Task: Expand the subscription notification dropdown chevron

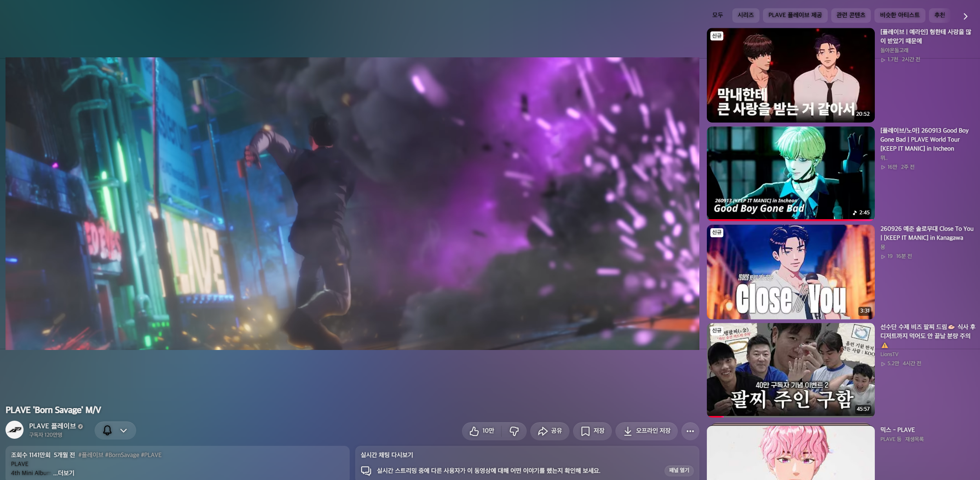Action: [124, 431]
